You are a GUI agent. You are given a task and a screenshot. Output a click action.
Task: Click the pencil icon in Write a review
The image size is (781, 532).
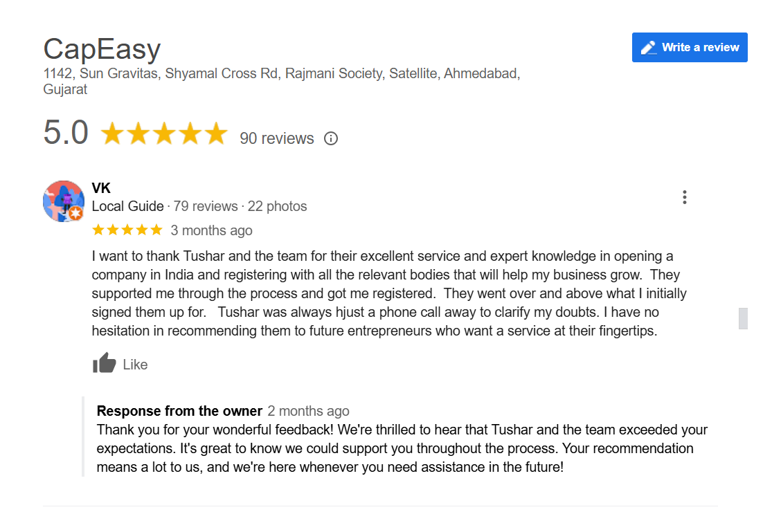point(649,48)
